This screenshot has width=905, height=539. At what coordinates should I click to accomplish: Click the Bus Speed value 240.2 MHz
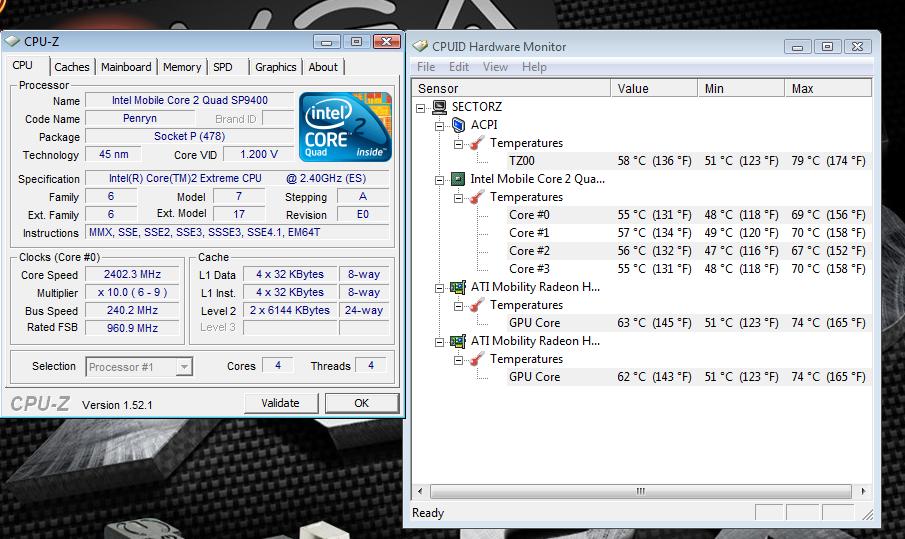tap(132, 310)
